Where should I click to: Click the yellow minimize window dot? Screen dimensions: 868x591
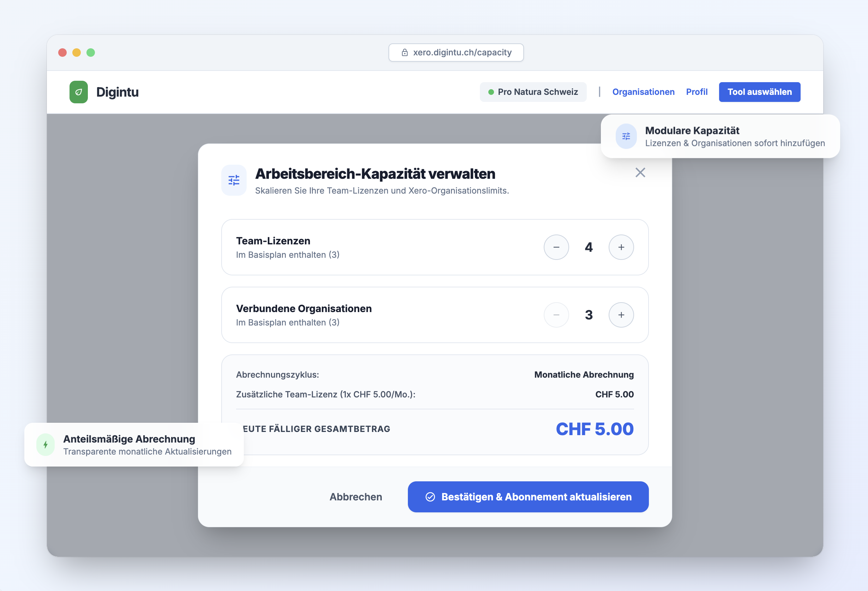coord(77,53)
